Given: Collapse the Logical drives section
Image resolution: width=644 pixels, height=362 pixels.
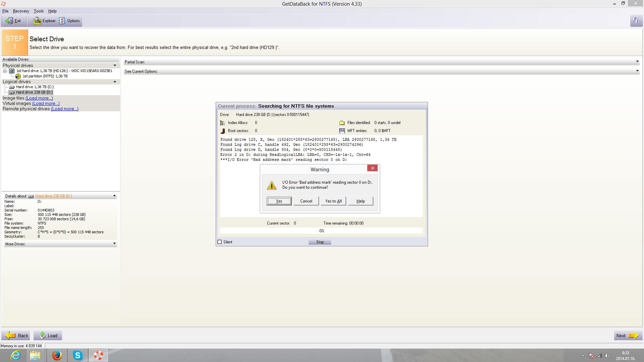Looking at the screenshot, I should click(x=115, y=81).
